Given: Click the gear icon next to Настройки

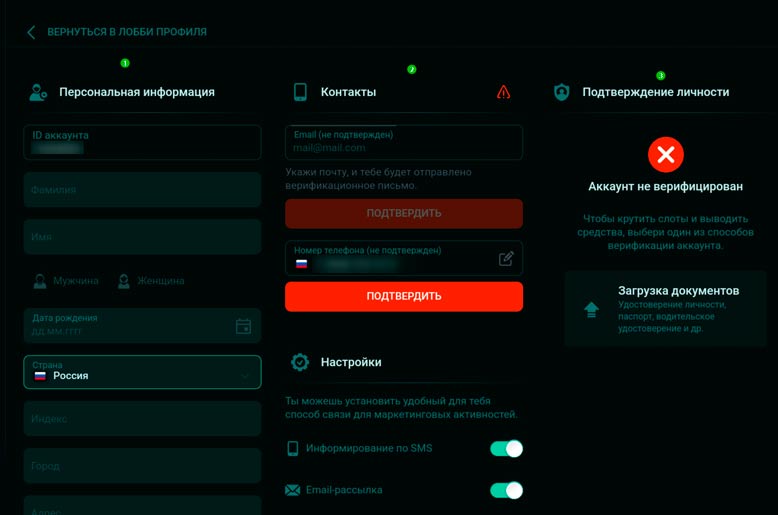Looking at the screenshot, I should [299, 362].
